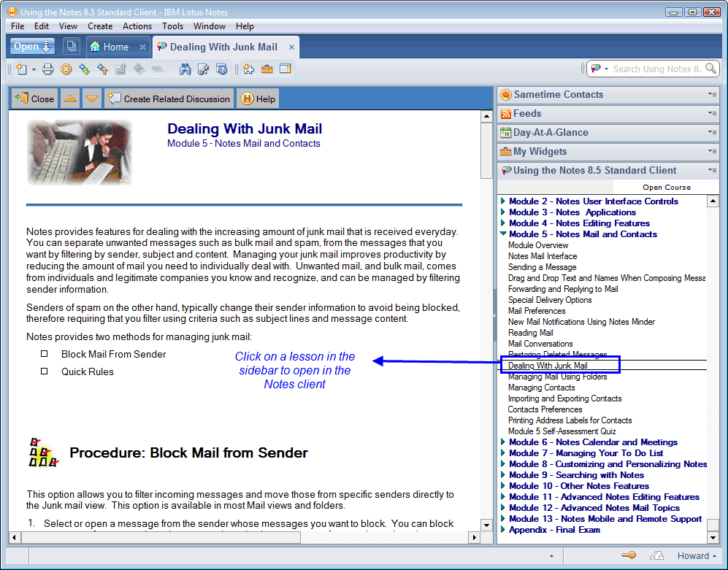Click the New document toolbar icon
Screen dimensions: 728x570
pyautogui.click(x=21, y=69)
